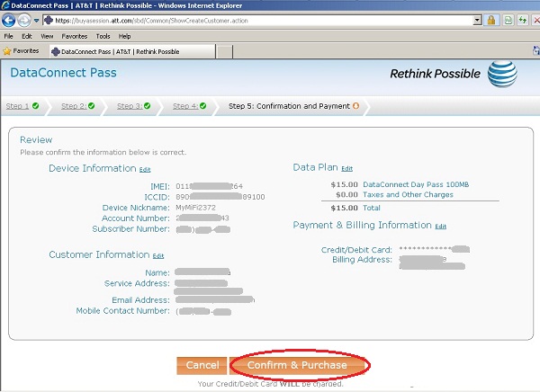Click the device nickname MyMiFi2372
This screenshot has height=392, width=540.
pyautogui.click(x=195, y=208)
